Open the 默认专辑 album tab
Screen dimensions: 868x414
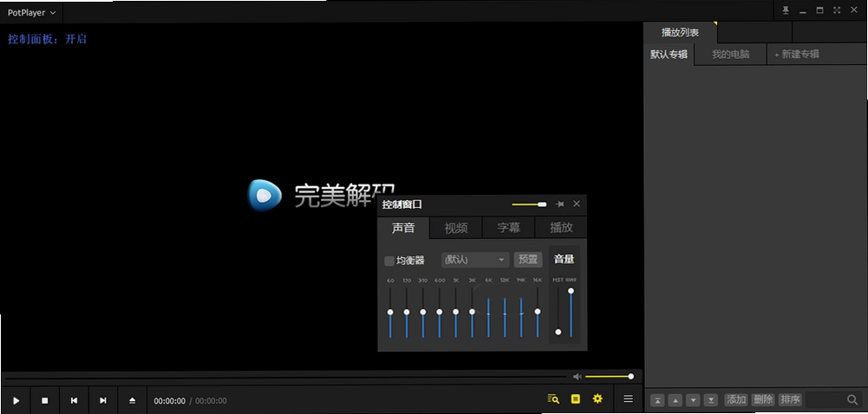(669, 55)
